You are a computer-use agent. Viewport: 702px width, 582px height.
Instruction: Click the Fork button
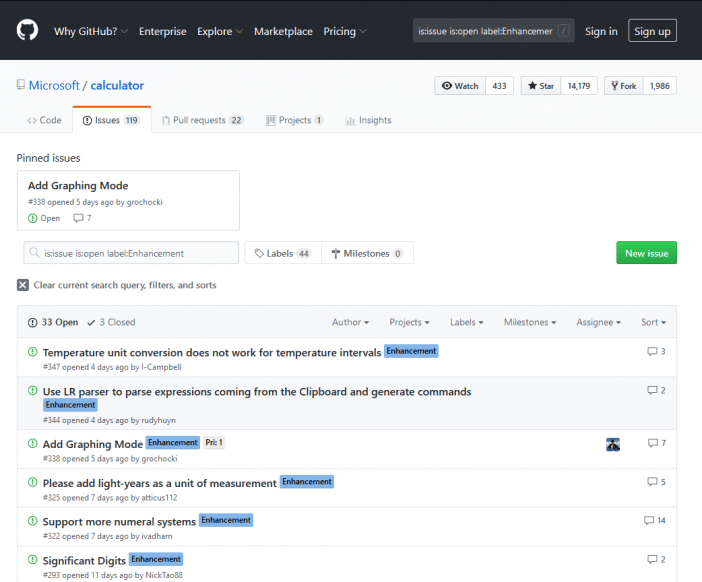pos(624,86)
